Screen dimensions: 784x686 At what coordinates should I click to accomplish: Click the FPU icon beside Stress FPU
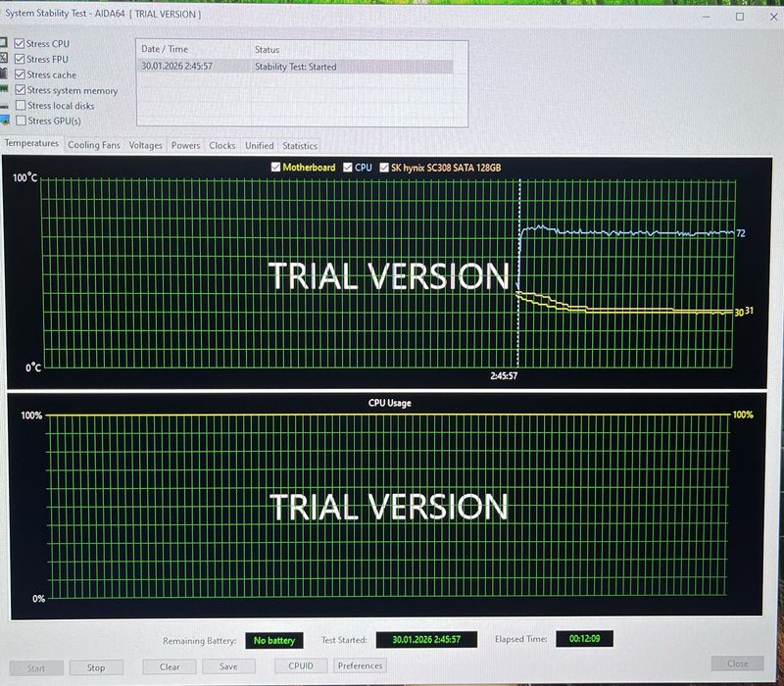tap(4, 58)
